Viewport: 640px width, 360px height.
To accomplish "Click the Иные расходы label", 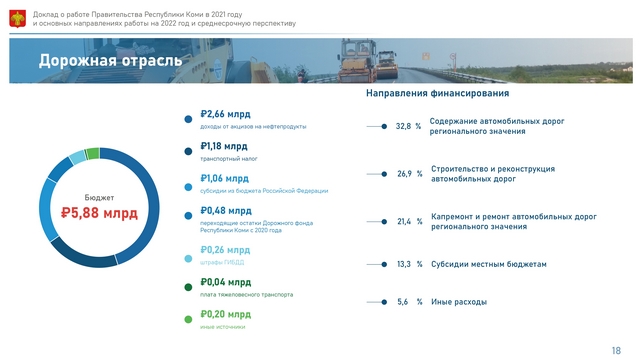I will click(x=459, y=302).
